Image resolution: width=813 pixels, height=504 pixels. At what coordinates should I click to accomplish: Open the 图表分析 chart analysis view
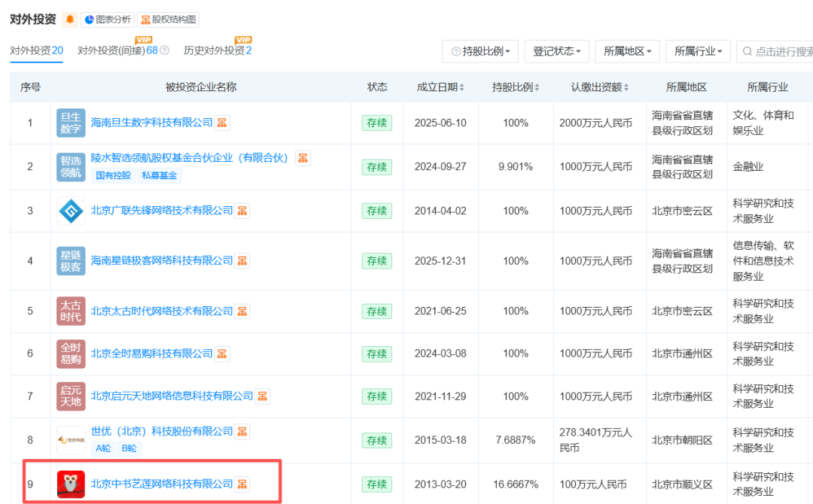107,20
